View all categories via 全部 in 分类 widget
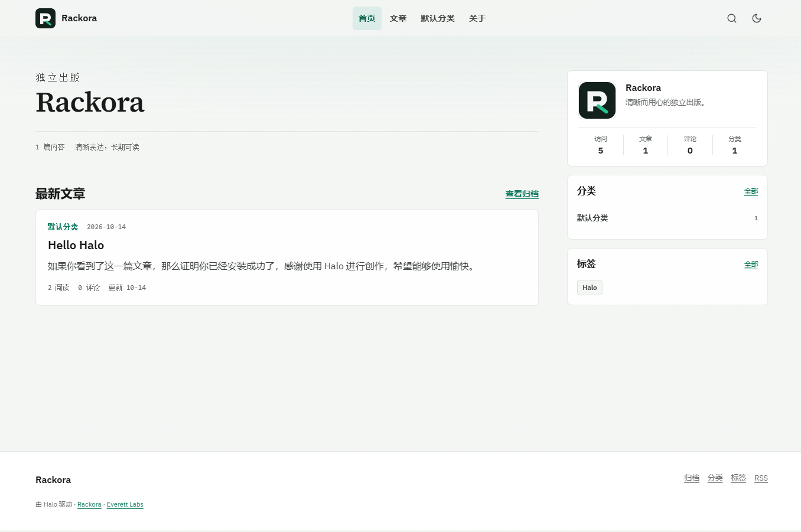The width and height of the screenshot is (801, 532). click(751, 191)
